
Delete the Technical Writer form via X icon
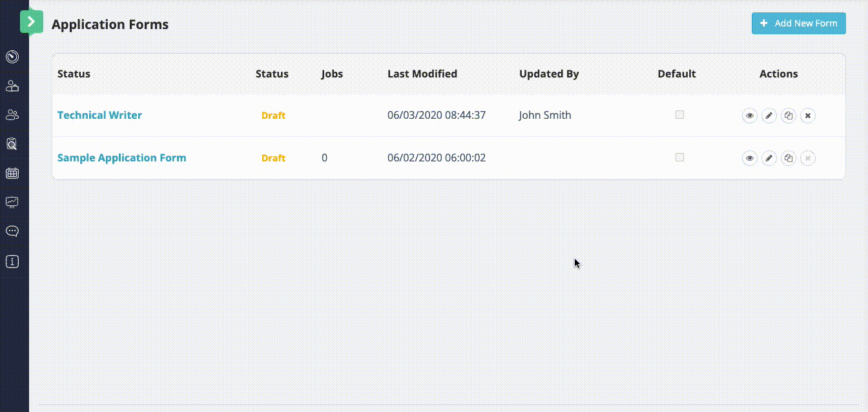click(808, 116)
